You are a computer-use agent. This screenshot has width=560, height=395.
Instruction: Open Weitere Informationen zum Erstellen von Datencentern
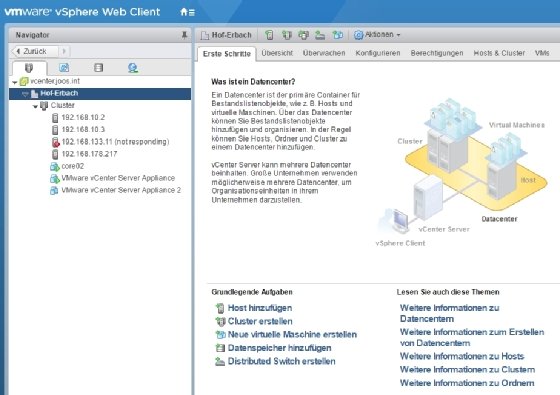472,338
